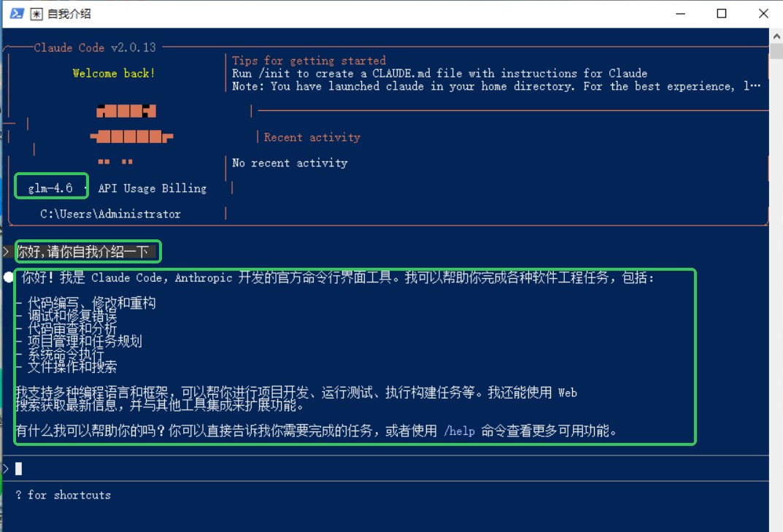
Task: Click Claude Code v2.0.13 header
Action: (95, 47)
